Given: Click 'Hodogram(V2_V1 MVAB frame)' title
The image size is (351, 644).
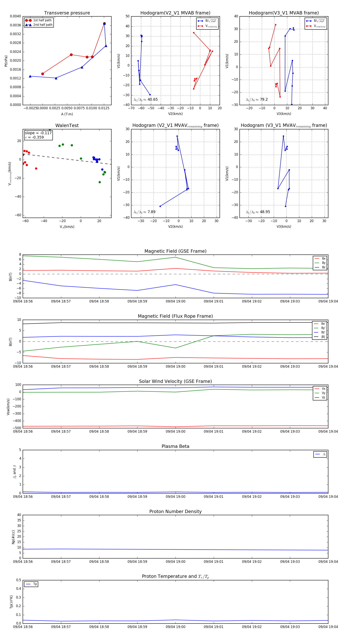Looking at the screenshot, I should point(175,13).
